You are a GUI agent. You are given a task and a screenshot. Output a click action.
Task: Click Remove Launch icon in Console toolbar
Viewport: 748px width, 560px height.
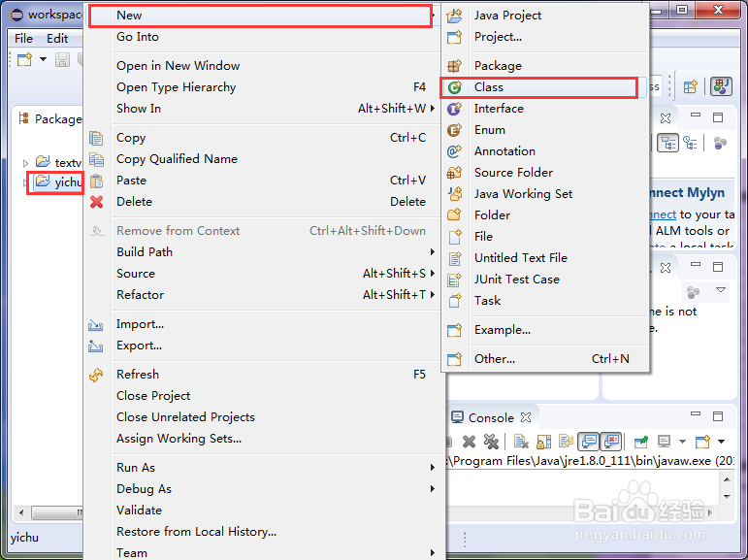(x=469, y=442)
